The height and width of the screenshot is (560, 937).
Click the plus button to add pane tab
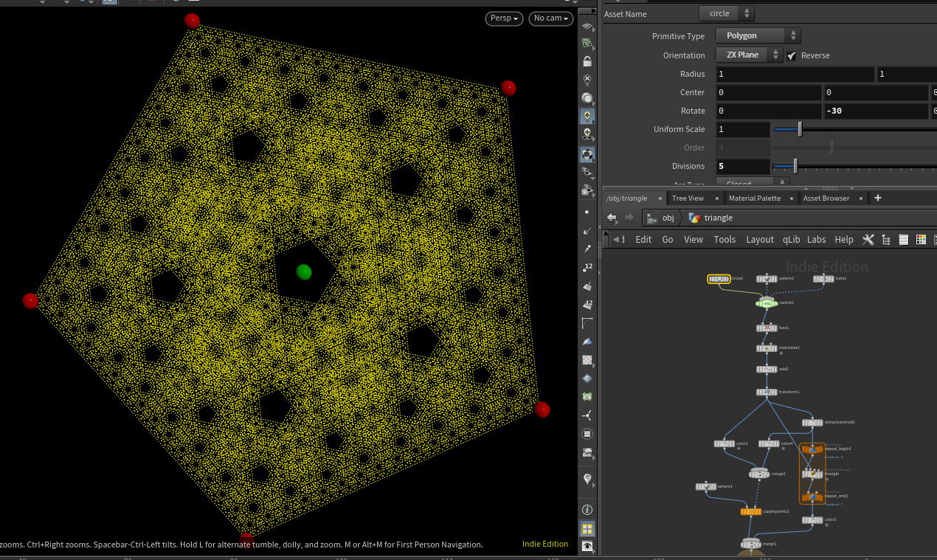coord(878,198)
